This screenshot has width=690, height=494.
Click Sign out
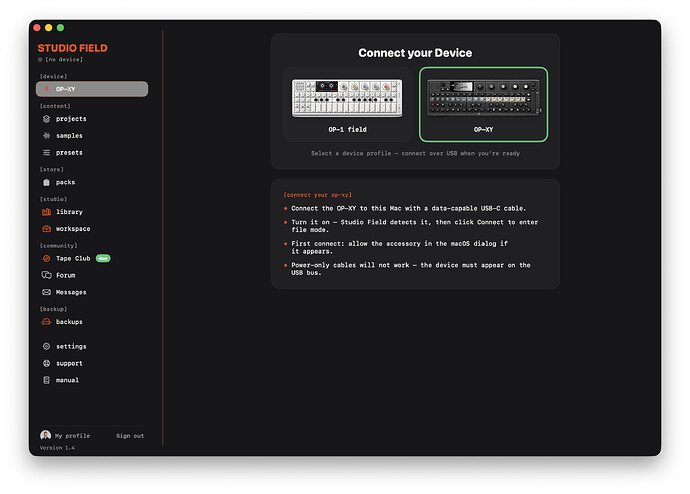tap(130, 436)
